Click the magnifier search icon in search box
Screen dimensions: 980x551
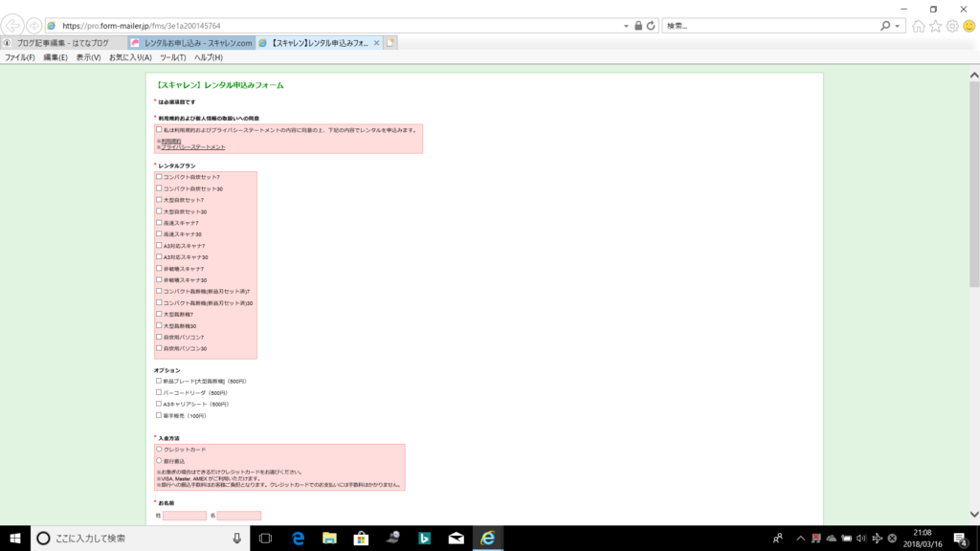coord(885,26)
